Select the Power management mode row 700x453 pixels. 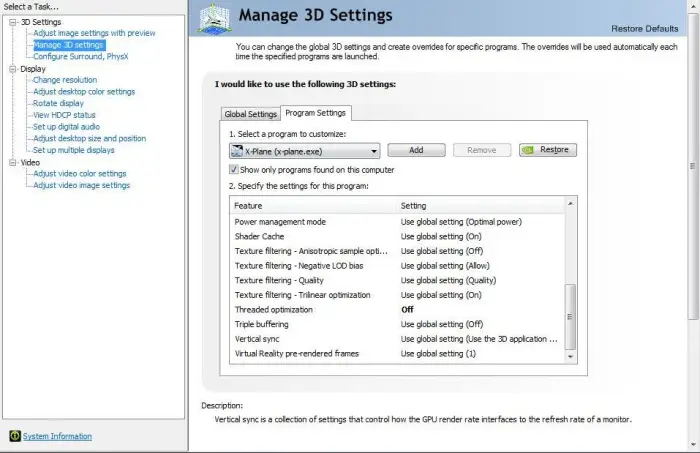(397, 222)
